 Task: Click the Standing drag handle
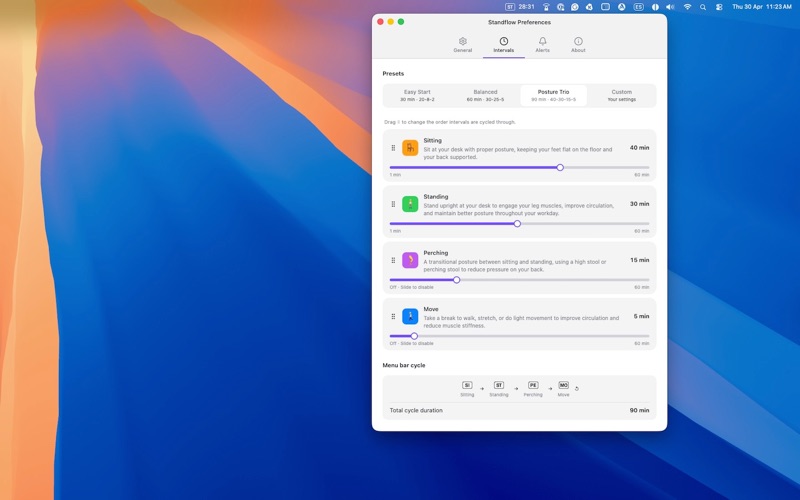(393, 204)
